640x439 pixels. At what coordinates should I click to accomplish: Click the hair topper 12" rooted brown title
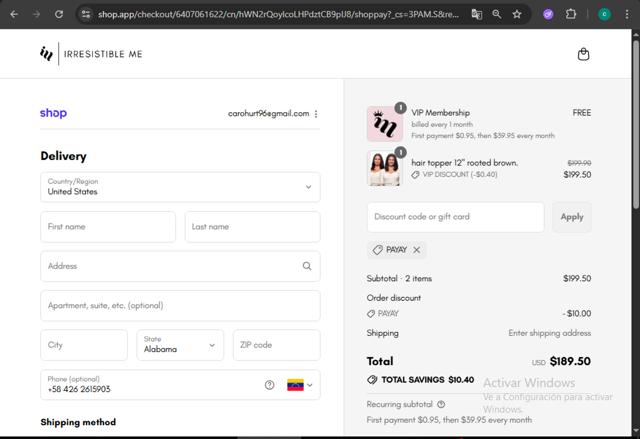click(464, 162)
